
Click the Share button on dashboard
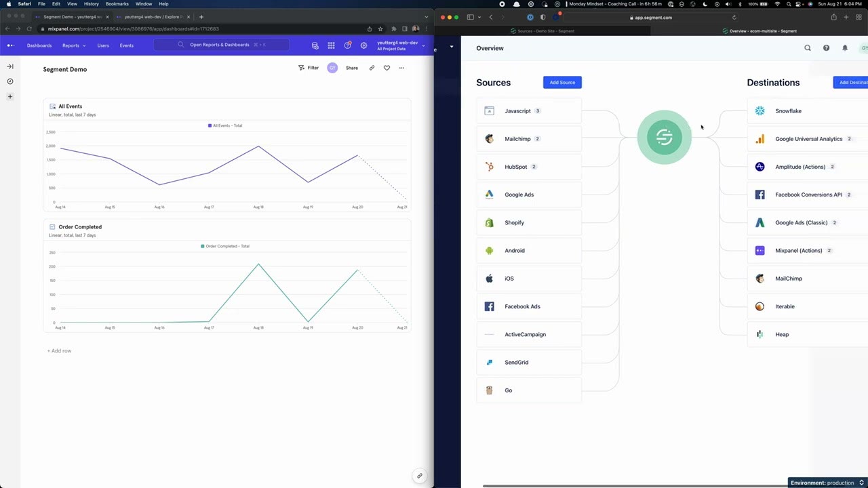coord(352,68)
